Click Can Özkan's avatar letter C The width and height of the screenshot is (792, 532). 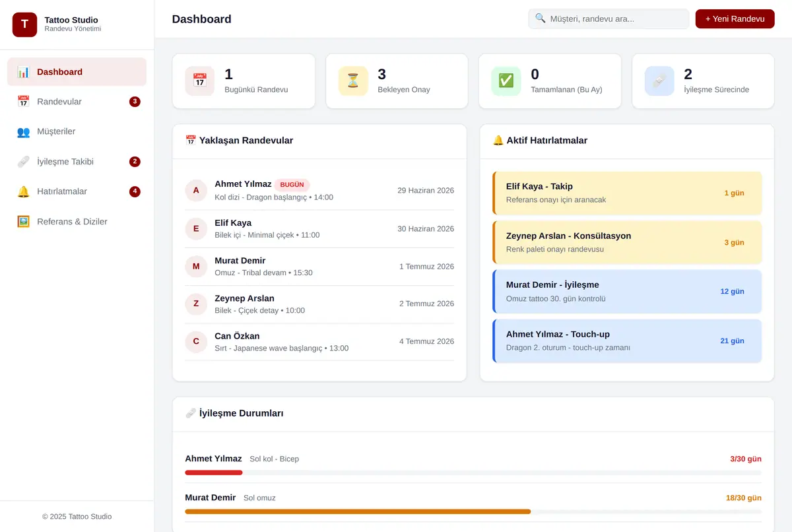click(x=196, y=342)
